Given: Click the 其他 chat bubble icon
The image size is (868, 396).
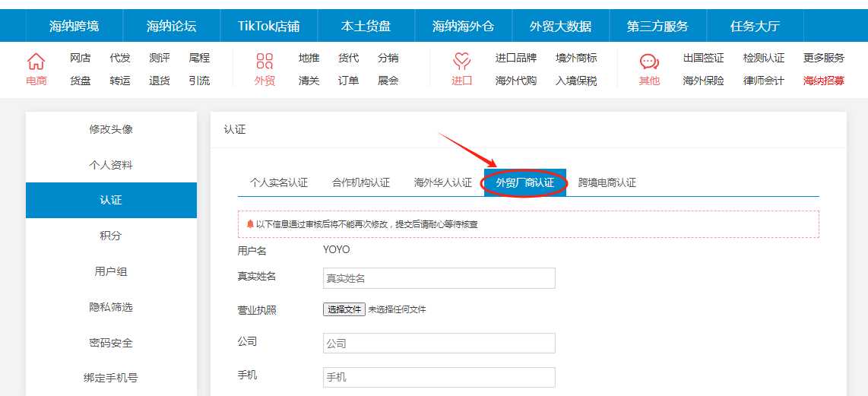Looking at the screenshot, I should point(649,62).
